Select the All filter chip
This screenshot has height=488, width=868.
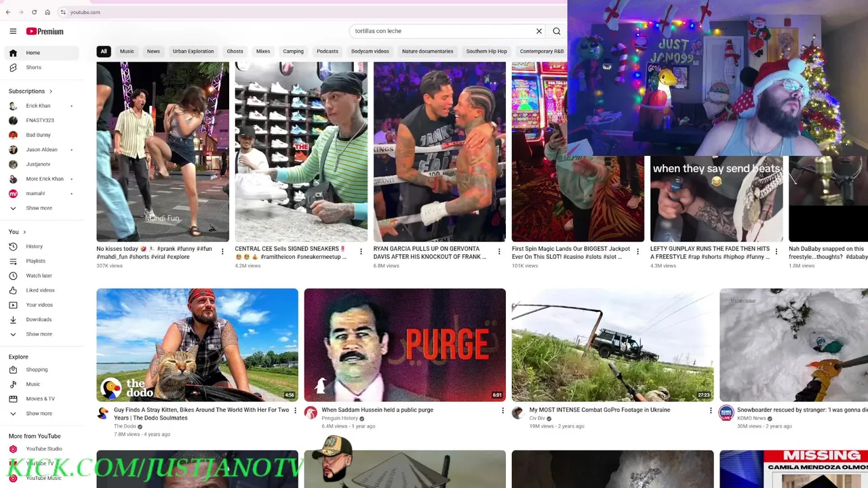tap(104, 52)
